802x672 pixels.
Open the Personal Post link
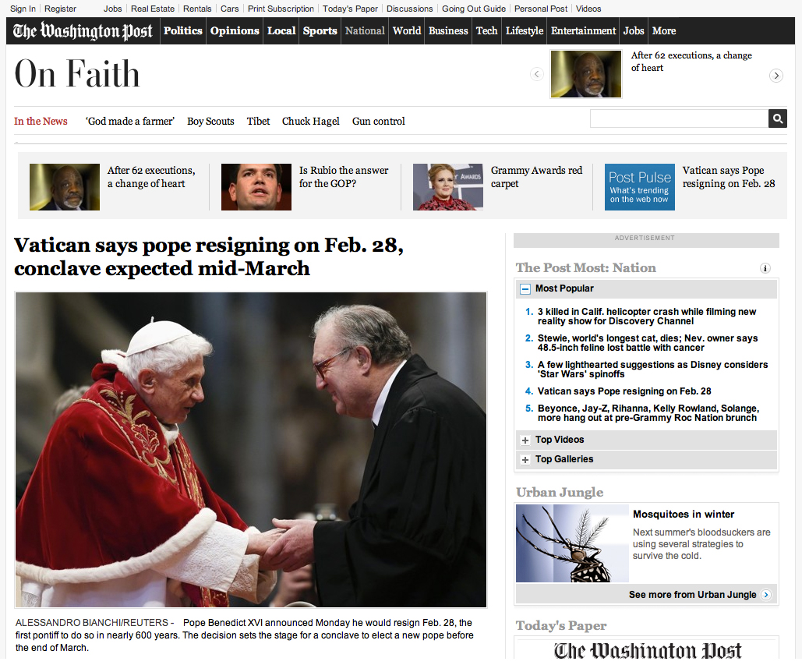(541, 9)
